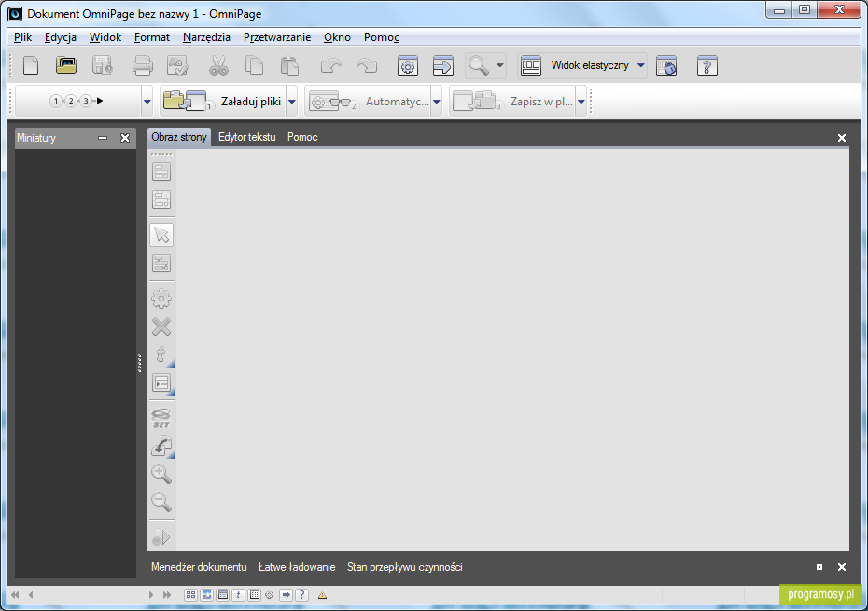Go to the last page arrow in status bar
The width and height of the screenshot is (868, 611).
point(167,595)
